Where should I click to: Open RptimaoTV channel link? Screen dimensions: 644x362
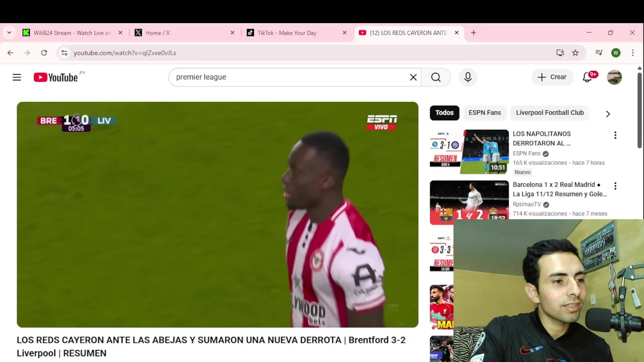pos(527,204)
